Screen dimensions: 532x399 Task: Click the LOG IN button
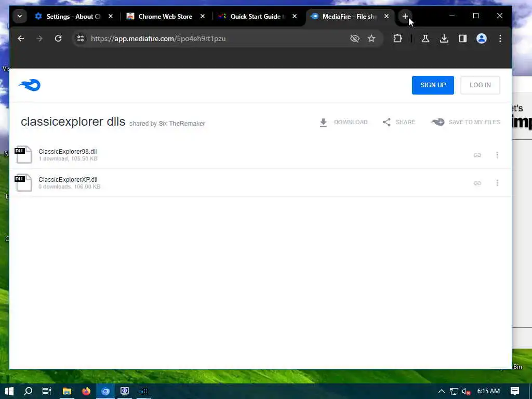pyautogui.click(x=480, y=85)
